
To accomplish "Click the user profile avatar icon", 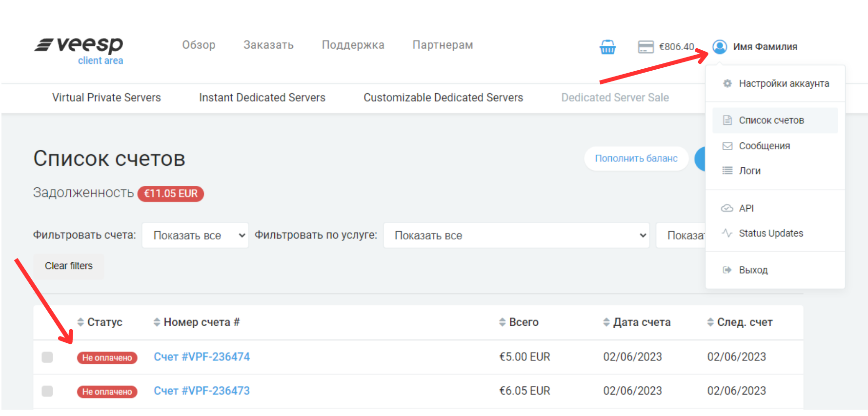I will tap(720, 47).
